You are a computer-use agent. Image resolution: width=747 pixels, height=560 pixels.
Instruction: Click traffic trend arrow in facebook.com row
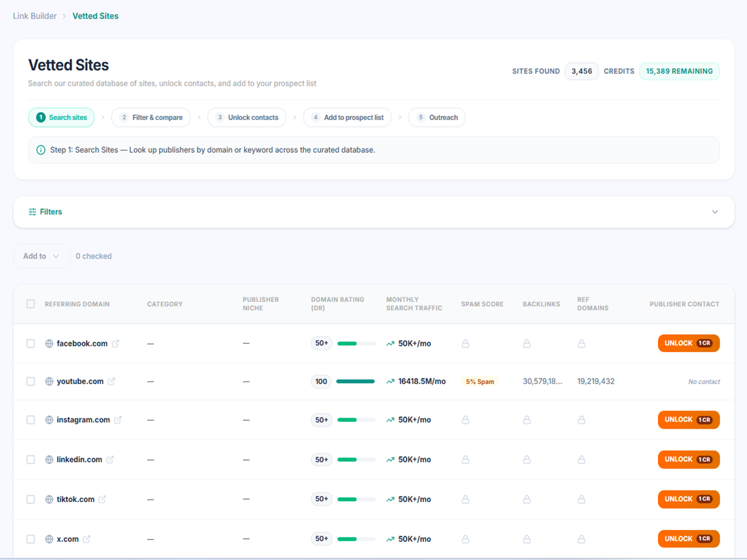click(x=390, y=343)
